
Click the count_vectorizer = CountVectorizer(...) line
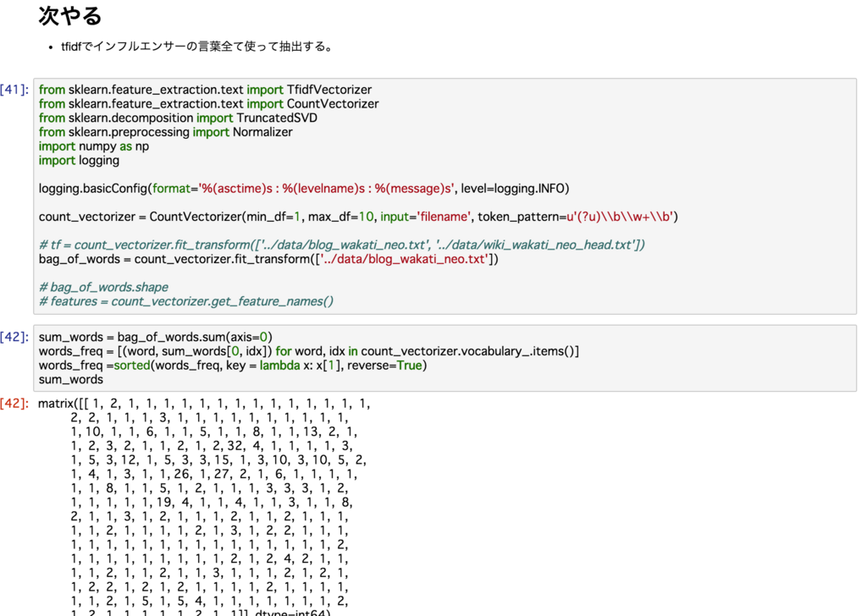(x=358, y=217)
